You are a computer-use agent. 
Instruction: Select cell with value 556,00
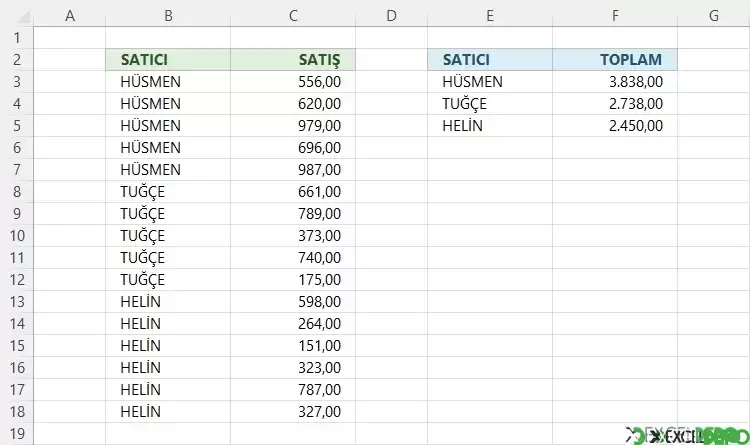293,82
